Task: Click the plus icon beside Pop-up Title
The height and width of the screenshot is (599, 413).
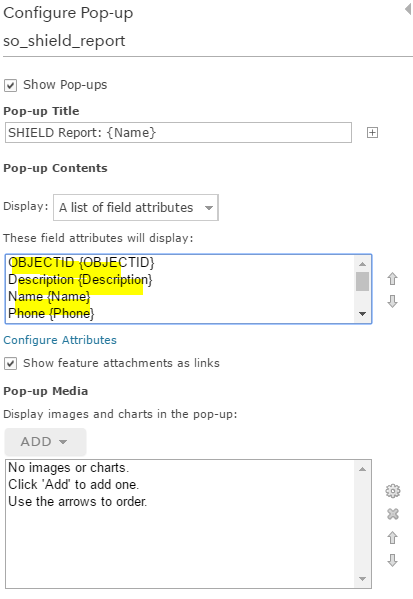Action: [x=372, y=133]
